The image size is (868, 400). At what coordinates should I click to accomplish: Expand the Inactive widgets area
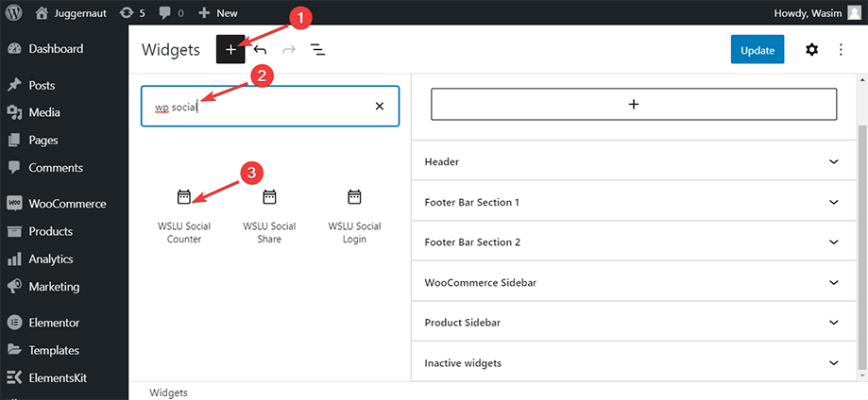point(634,363)
